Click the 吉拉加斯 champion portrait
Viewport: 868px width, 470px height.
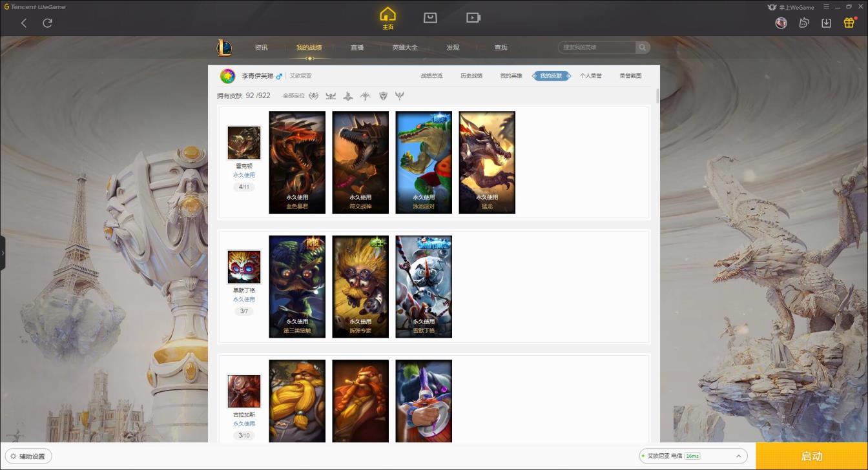point(244,391)
